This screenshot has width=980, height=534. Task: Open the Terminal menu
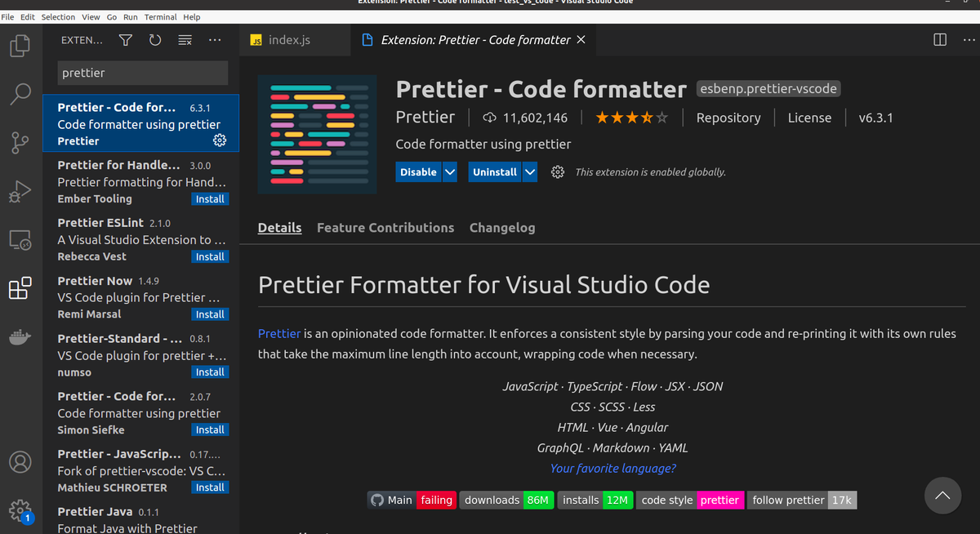pos(160,16)
